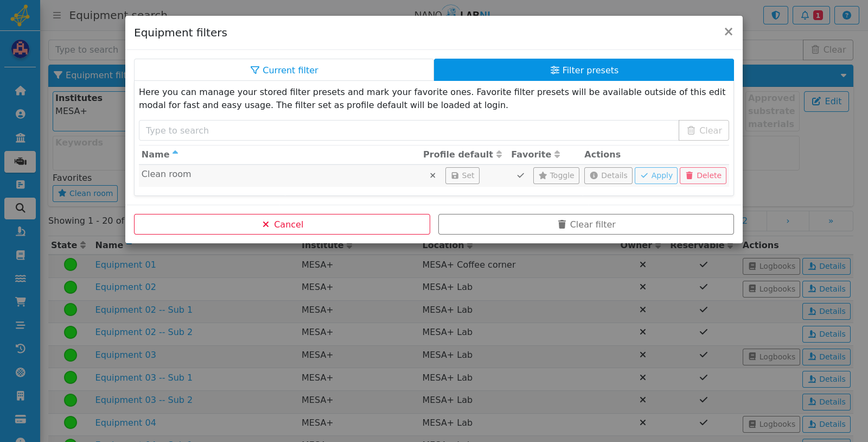The image size is (868, 442).
Task: Open the search magnifier icon in sidebar
Action: (20, 208)
